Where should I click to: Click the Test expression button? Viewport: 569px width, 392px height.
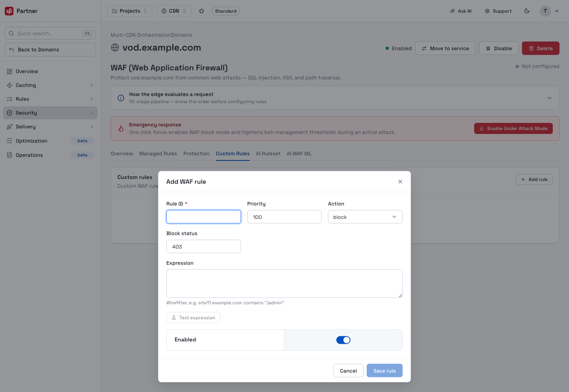pos(193,318)
